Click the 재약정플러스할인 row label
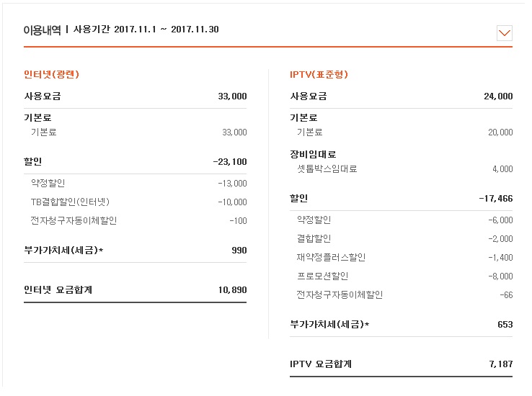 331,257
